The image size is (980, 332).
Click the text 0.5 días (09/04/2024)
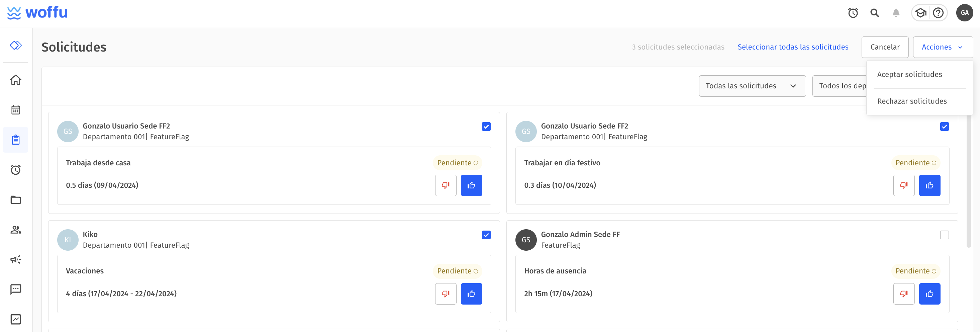click(102, 185)
